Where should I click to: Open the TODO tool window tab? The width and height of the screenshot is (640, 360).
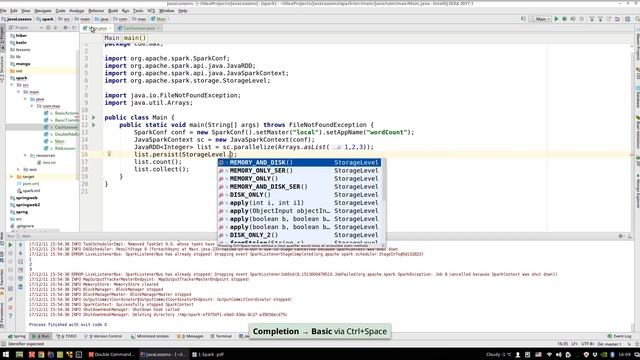[67, 336]
